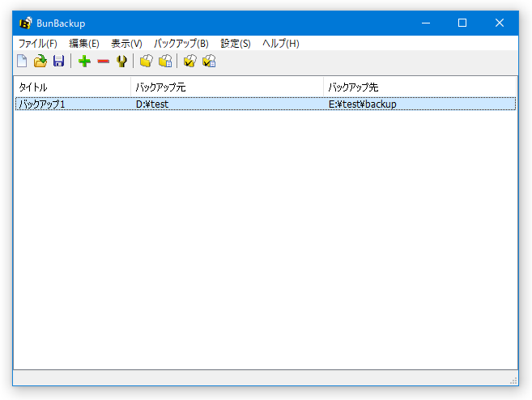Select the バックアップ1 row title
The width and height of the screenshot is (532, 400).
pos(42,104)
